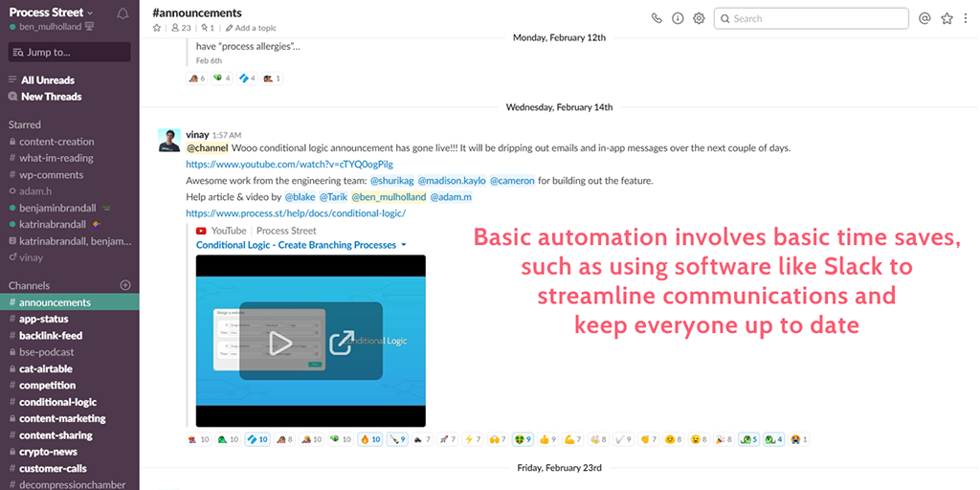
Task: Click the @adam.m mention
Action: pyautogui.click(x=451, y=197)
